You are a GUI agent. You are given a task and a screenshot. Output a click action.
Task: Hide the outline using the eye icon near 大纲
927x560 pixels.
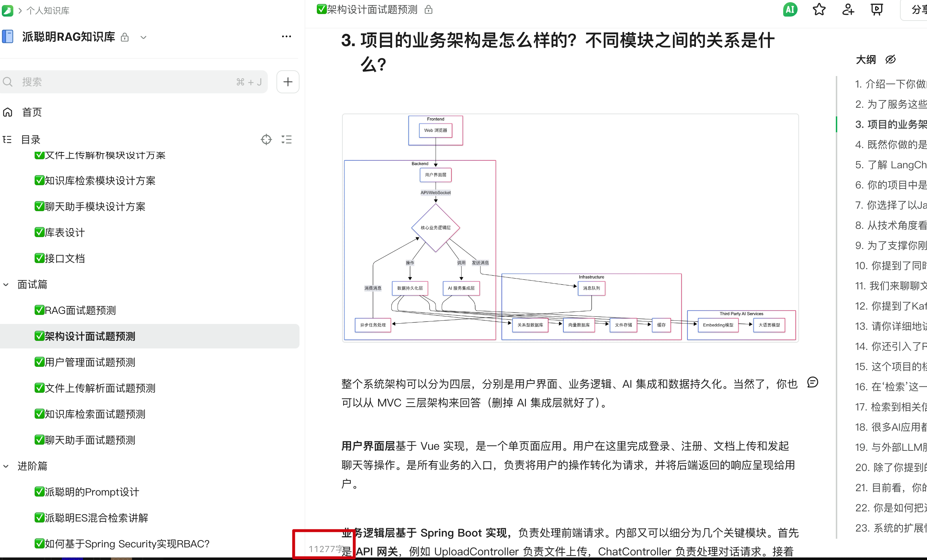[x=891, y=59]
